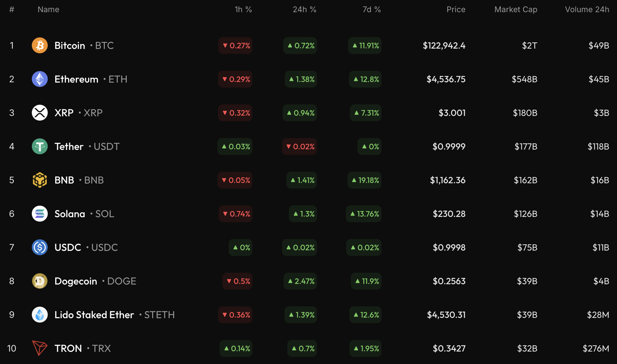
Task: Sort by the Price column header
Action: (x=456, y=10)
